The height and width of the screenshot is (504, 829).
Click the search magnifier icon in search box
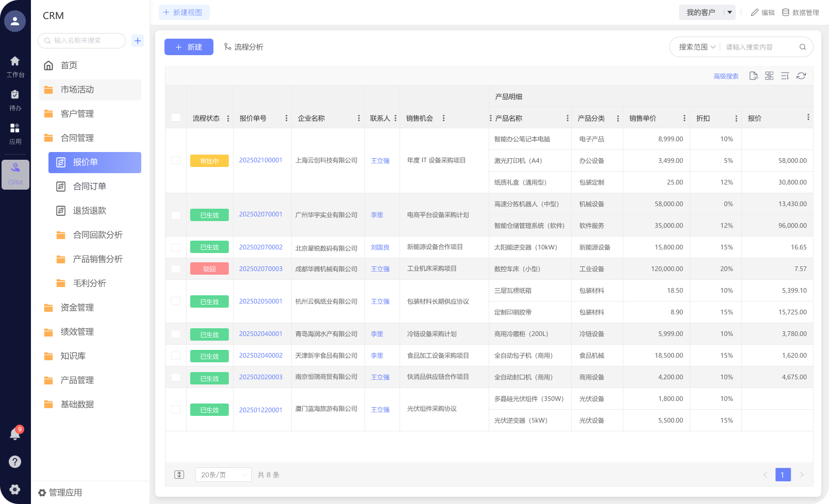[x=803, y=47]
